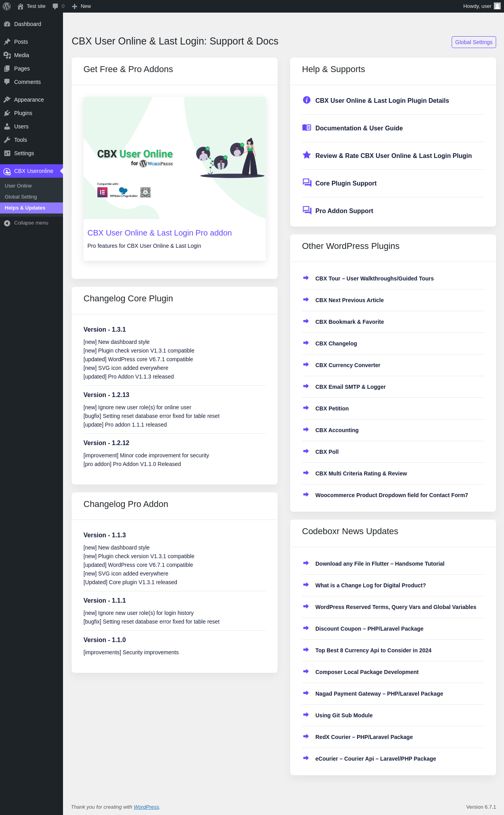The width and height of the screenshot is (504, 815).
Task: Open the CBX Bookmark & Favorite link
Action: tap(350, 322)
